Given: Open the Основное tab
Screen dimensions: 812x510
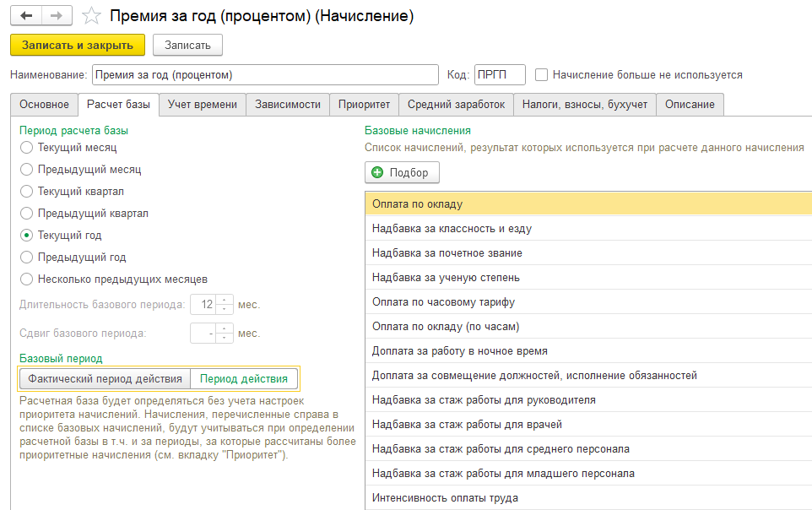Looking at the screenshot, I should 44,105.
